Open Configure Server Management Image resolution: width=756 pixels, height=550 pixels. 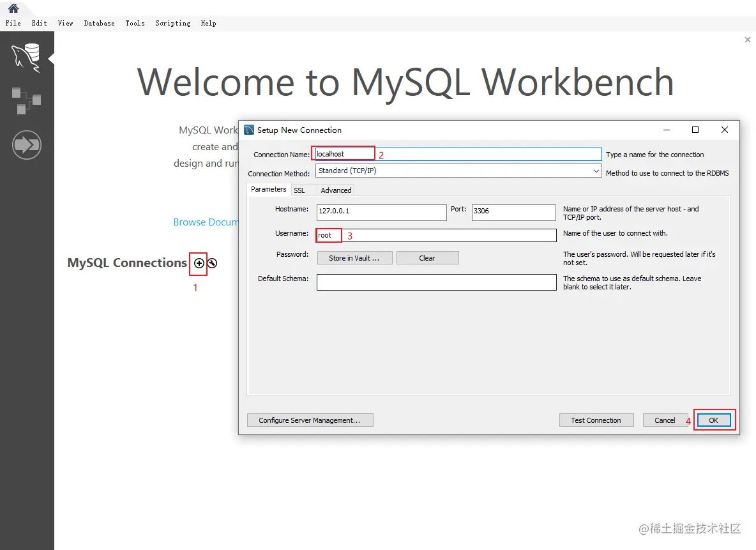point(310,420)
